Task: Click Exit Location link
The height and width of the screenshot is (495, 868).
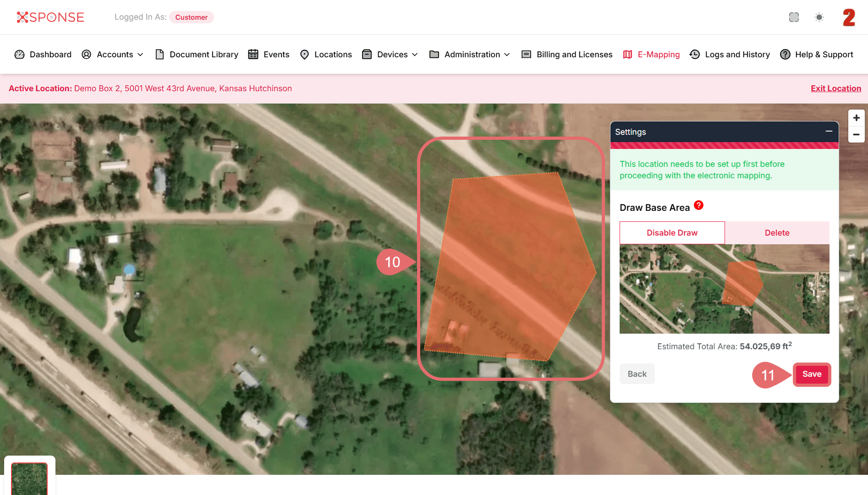Action: 835,88
